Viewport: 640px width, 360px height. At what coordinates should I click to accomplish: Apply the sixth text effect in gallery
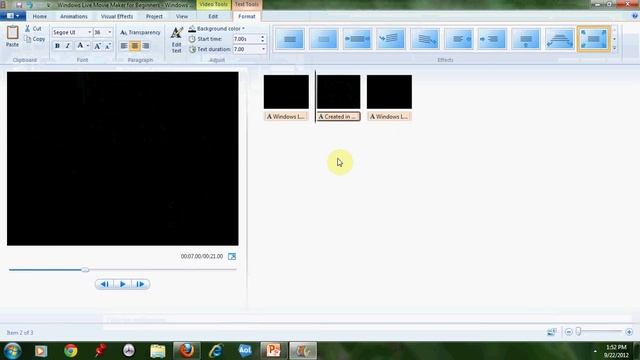pyautogui.click(x=458, y=39)
